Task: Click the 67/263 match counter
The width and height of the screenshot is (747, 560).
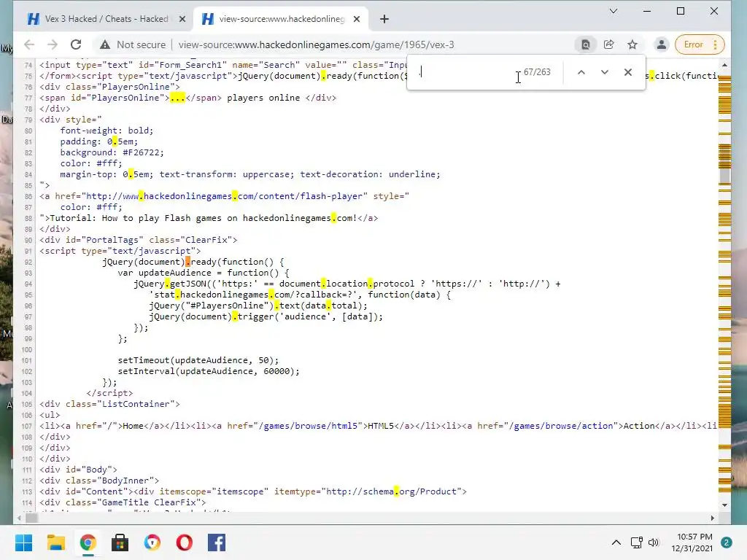Action: click(x=537, y=72)
